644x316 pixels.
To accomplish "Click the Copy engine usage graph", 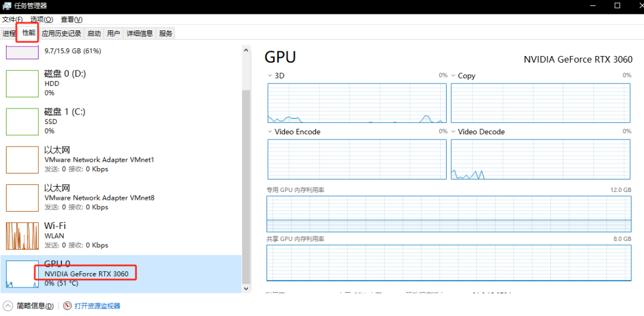I will point(540,103).
